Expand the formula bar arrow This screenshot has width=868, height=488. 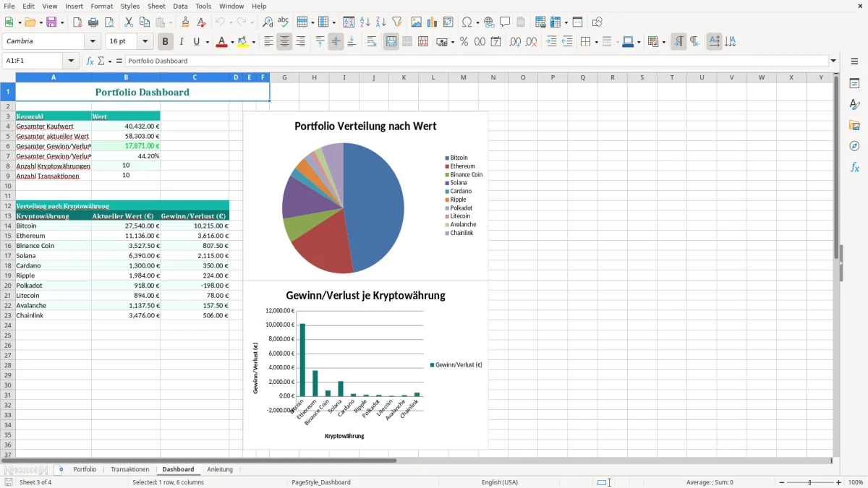[833, 61]
